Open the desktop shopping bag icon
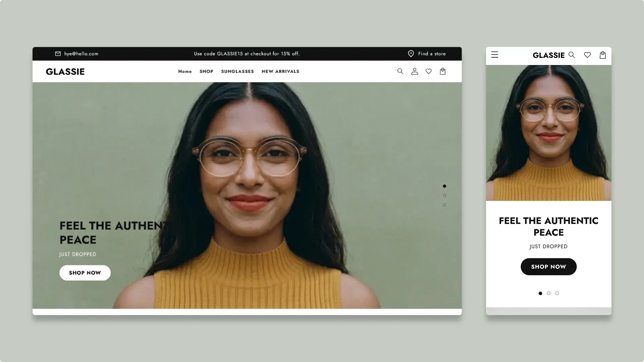 point(443,71)
